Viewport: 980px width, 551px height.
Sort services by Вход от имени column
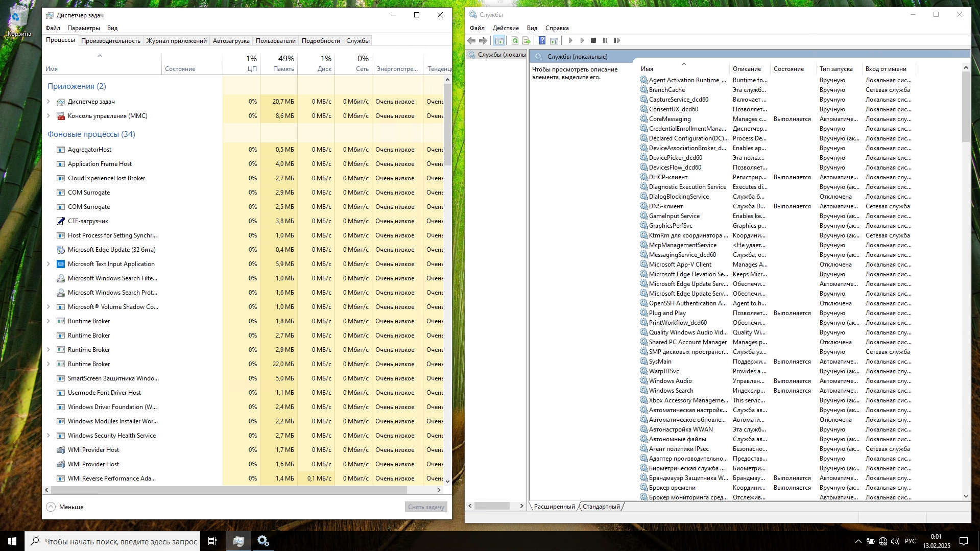(889, 69)
